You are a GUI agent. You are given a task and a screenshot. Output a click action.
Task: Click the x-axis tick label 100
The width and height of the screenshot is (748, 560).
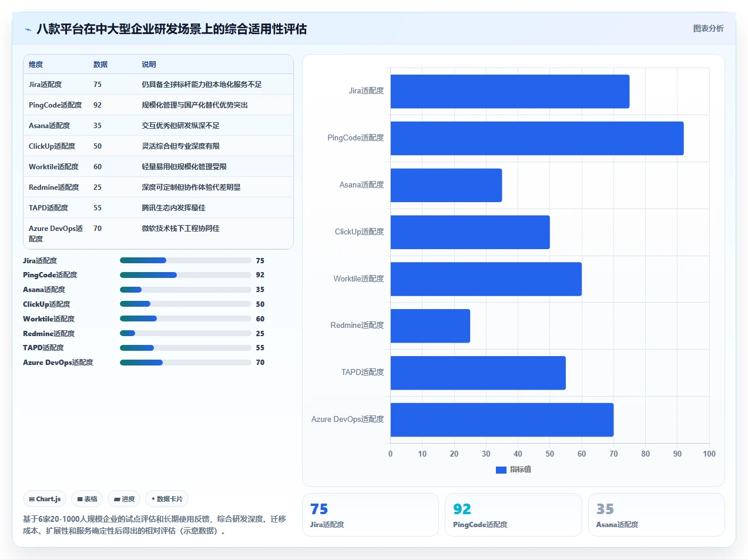pos(709,454)
